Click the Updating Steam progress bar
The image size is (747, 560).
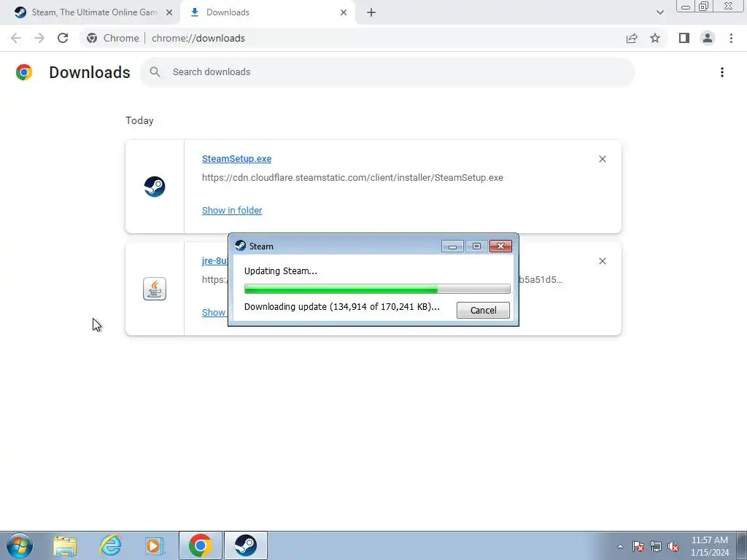point(377,289)
